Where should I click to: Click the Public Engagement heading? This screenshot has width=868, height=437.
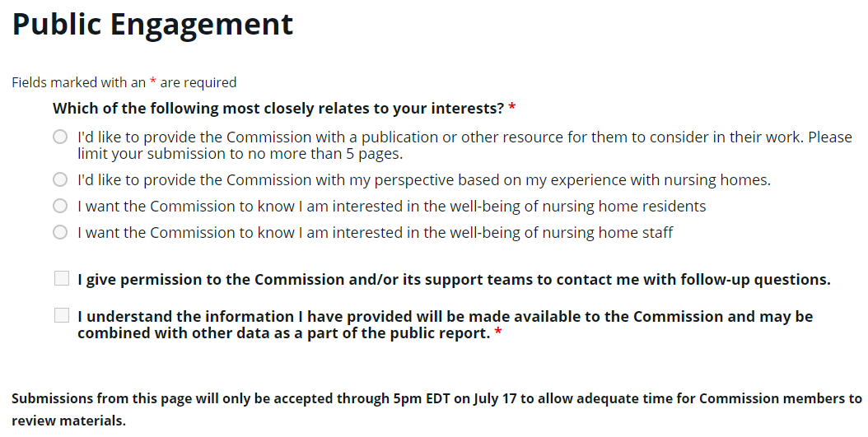click(152, 25)
